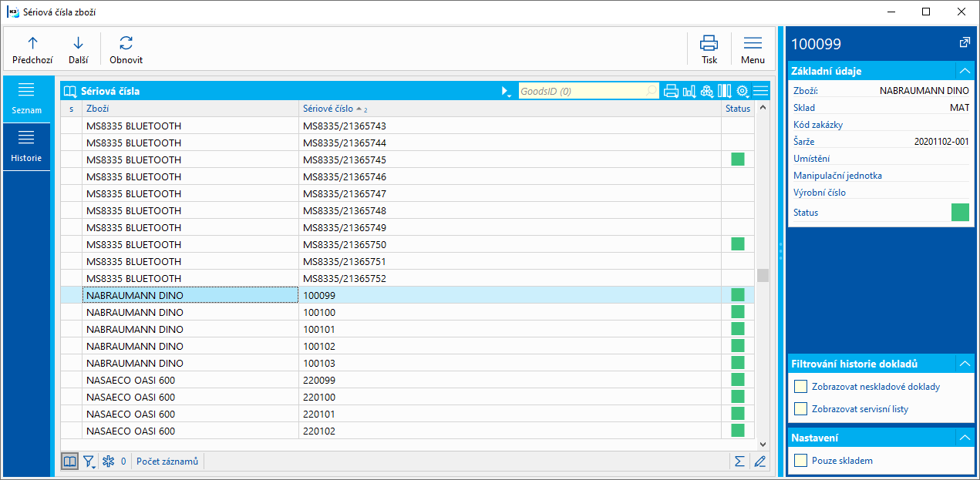Click green status square in row 100103

click(x=738, y=362)
